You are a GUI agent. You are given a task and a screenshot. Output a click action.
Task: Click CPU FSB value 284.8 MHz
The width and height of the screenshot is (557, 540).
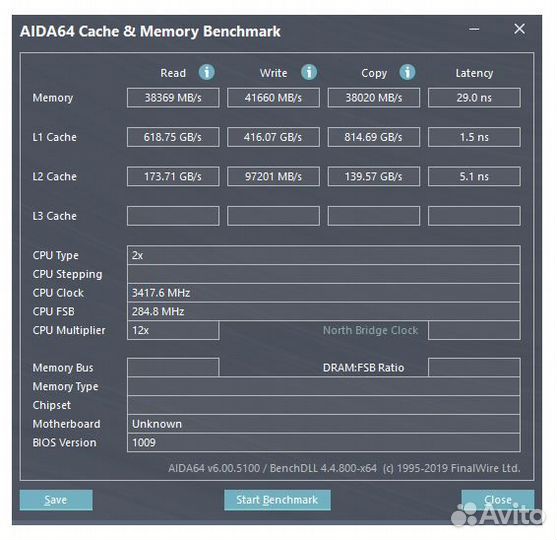tap(324, 312)
